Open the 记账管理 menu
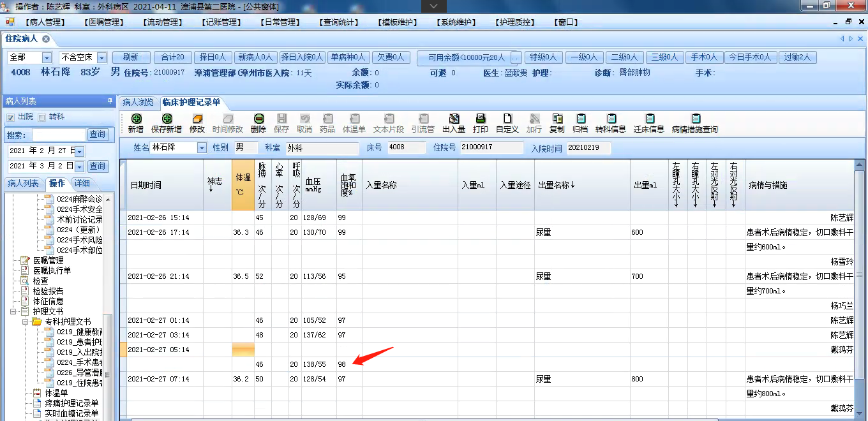 (x=221, y=22)
